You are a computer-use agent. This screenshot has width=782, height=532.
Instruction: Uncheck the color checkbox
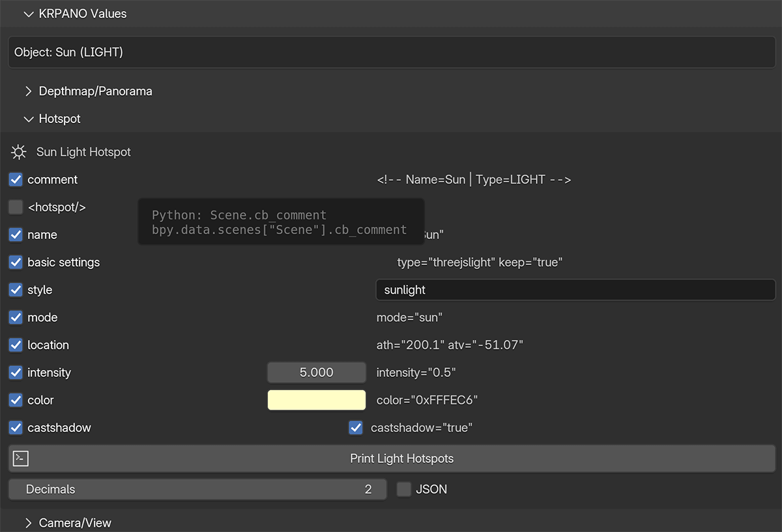click(x=16, y=400)
